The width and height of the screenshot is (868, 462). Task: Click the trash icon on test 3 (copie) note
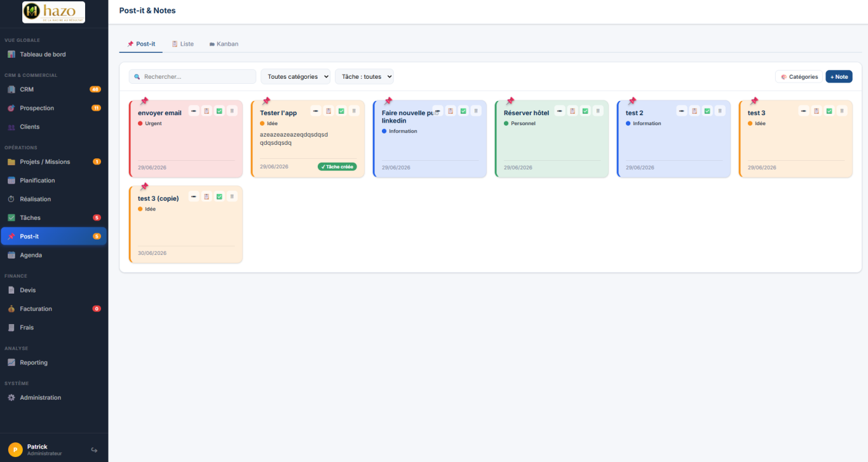pos(232,196)
